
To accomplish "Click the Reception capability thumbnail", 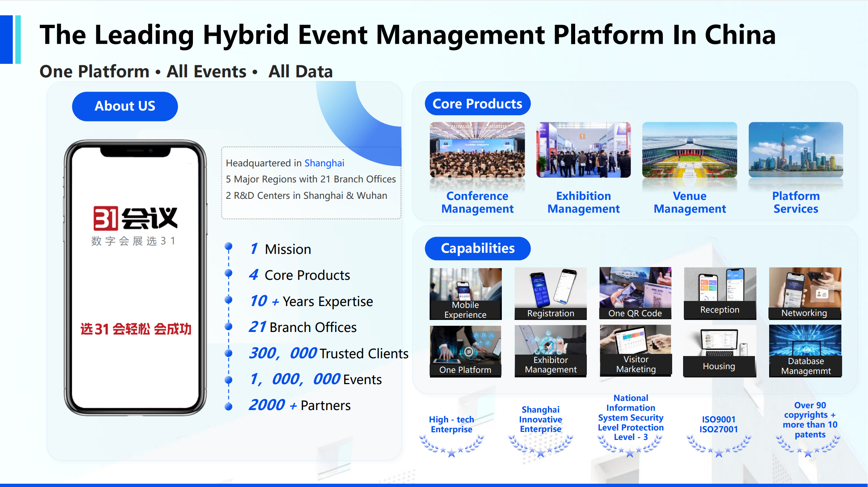I will [x=720, y=293].
